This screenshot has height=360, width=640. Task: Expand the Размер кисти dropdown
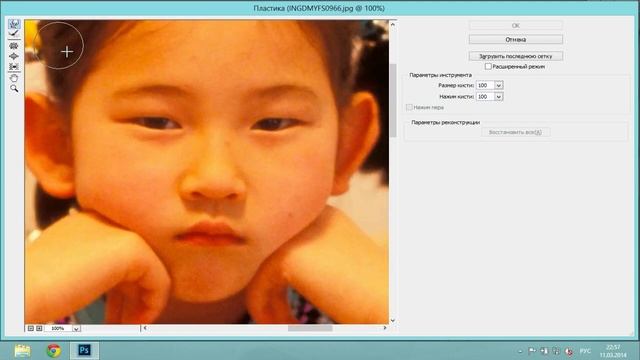pos(499,85)
